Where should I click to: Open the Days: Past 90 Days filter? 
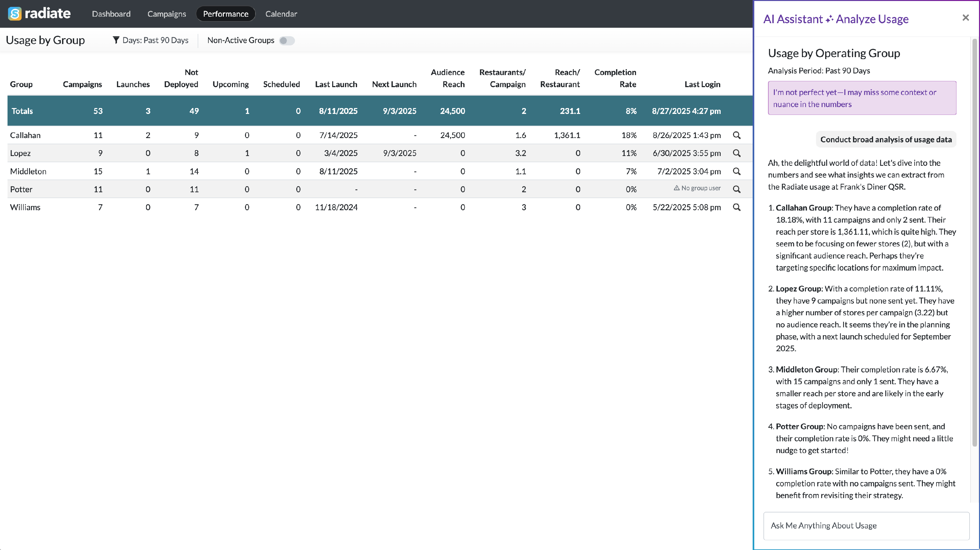(x=155, y=40)
